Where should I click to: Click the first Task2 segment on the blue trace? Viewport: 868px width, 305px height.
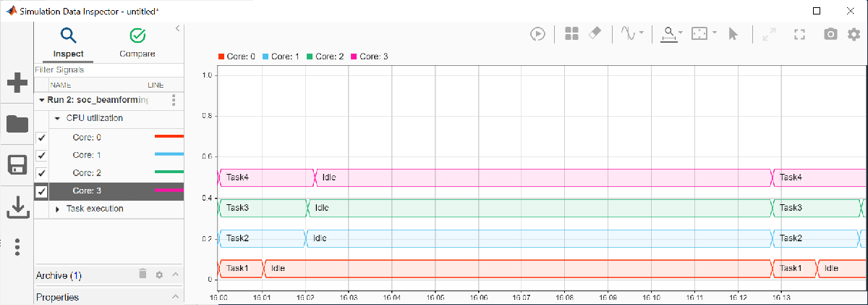[263, 238]
